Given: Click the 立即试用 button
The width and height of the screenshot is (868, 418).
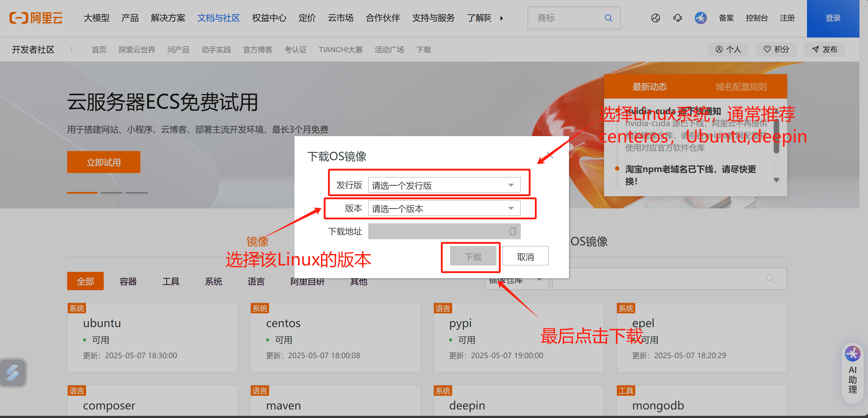Looking at the screenshot, I should (103, 162).
